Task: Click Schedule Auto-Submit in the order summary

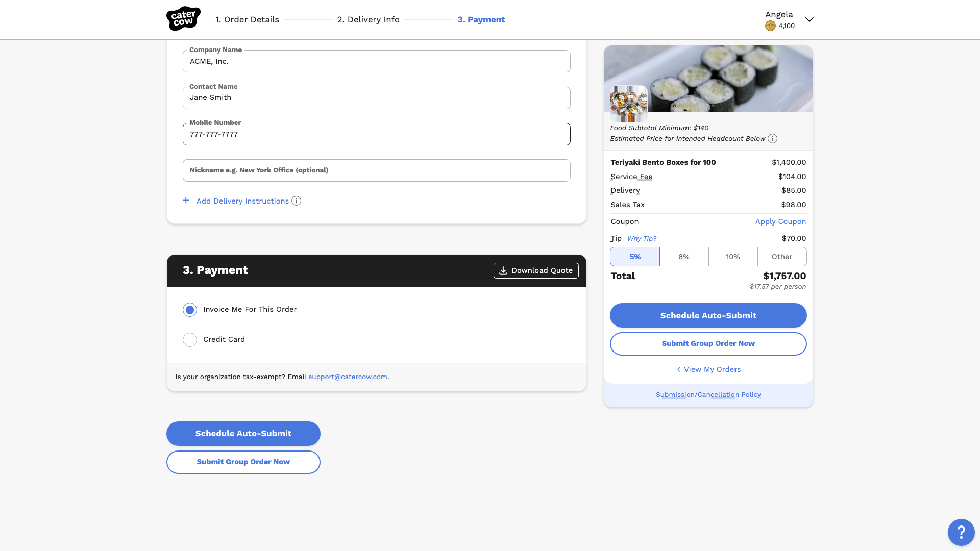Action: 708,315
